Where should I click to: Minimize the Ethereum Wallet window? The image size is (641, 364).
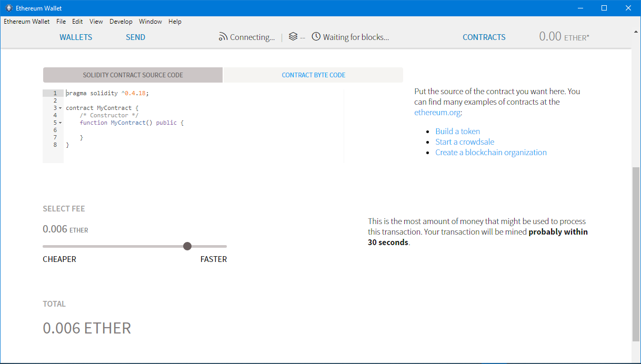click(580, 8)
